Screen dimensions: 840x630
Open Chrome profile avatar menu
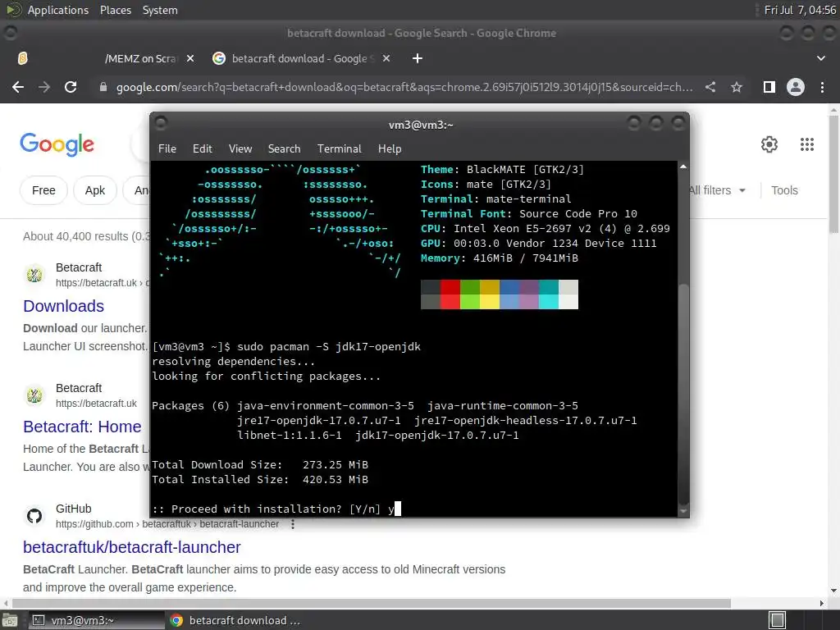click(796, 87)
